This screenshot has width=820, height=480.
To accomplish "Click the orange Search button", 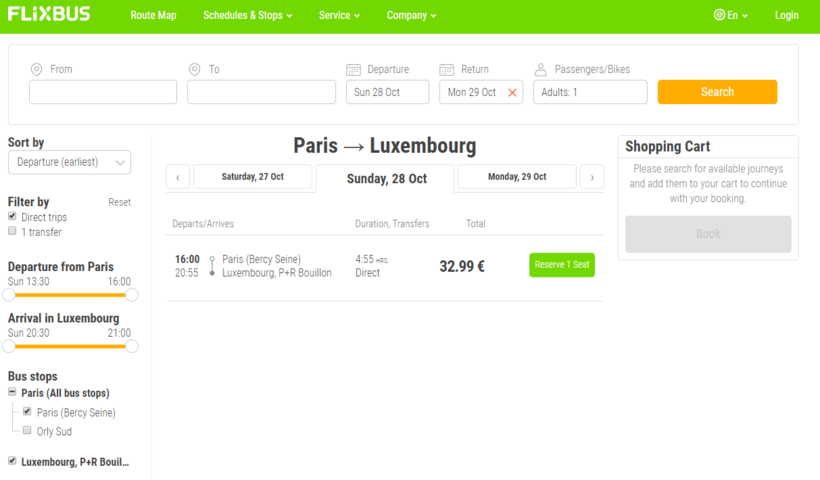I will click(x=717, y=92).
